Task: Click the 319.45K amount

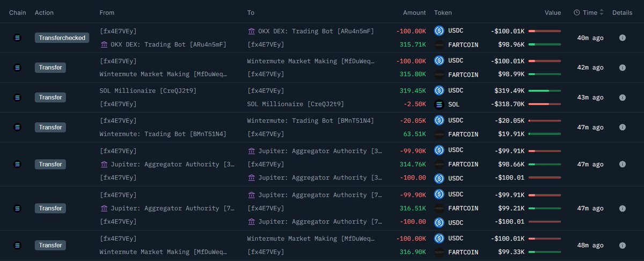Action: [x=413, y=91]
